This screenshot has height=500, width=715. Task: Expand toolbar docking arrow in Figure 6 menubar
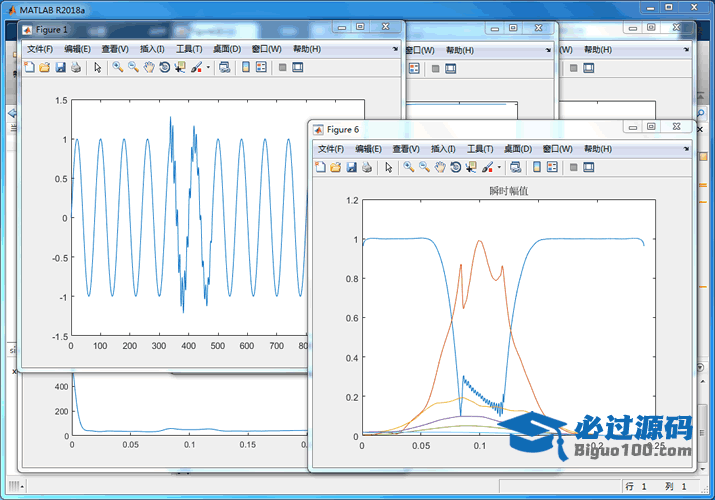[x=689, y=149]
